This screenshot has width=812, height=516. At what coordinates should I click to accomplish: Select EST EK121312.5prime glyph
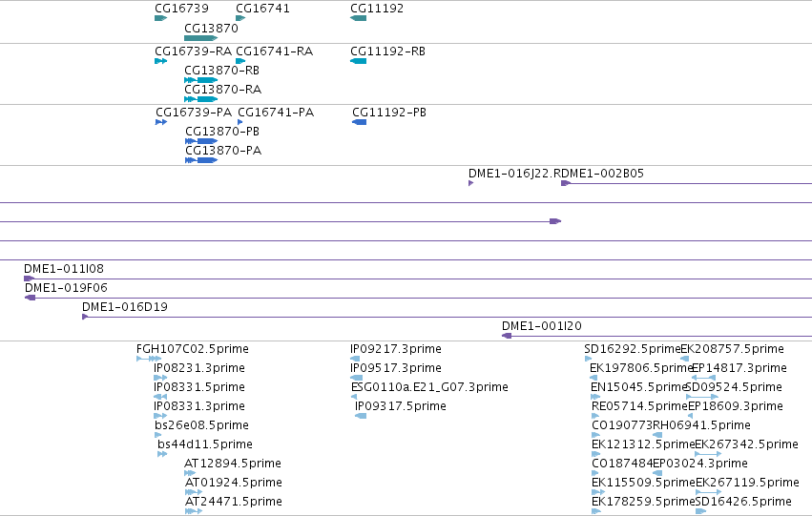tap(595, 454)
